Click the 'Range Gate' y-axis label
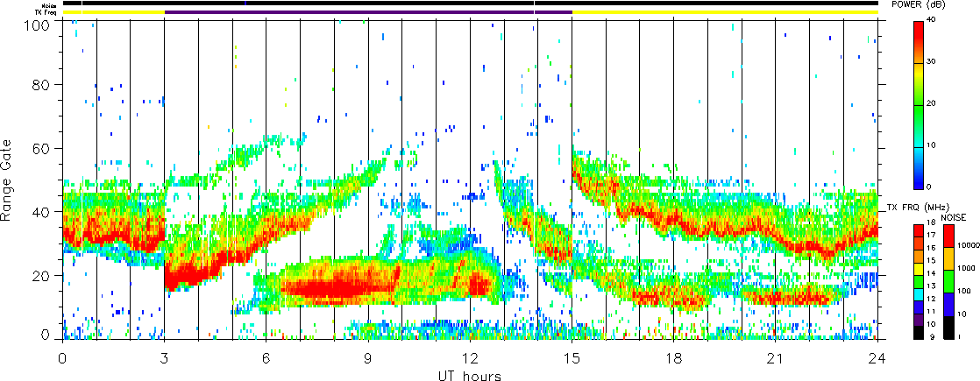This screenshot has height=381, width=980. pyautogui.click(x=7, y=180)
